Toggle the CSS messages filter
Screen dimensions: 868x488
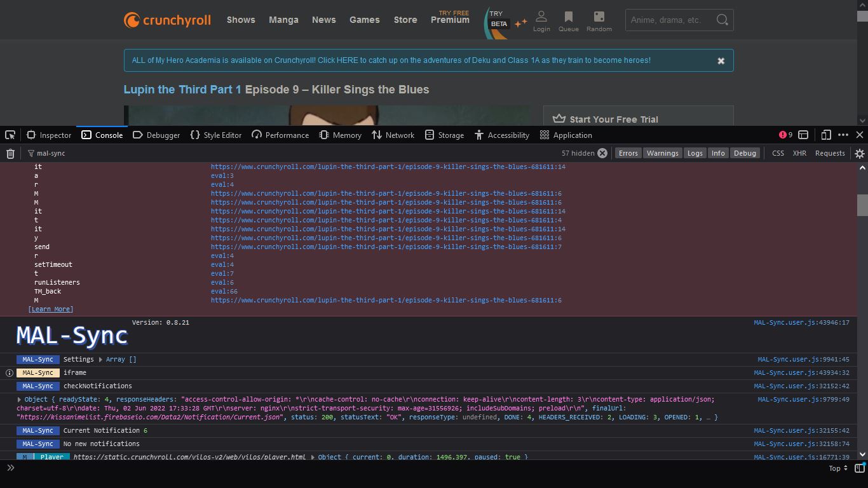pyautogui.click(x=778, y=153)
